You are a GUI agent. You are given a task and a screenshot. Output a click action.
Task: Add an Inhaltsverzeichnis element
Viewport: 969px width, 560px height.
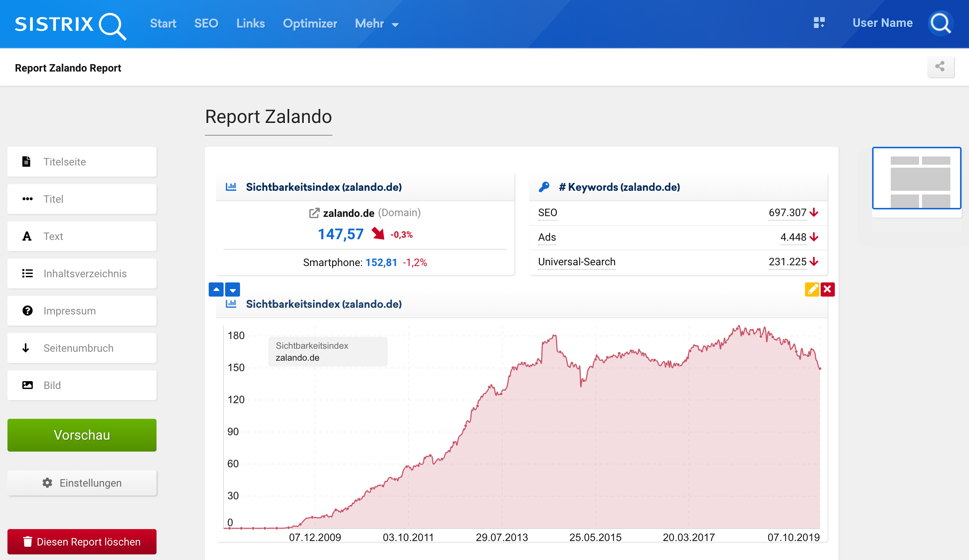coord(82,273)
